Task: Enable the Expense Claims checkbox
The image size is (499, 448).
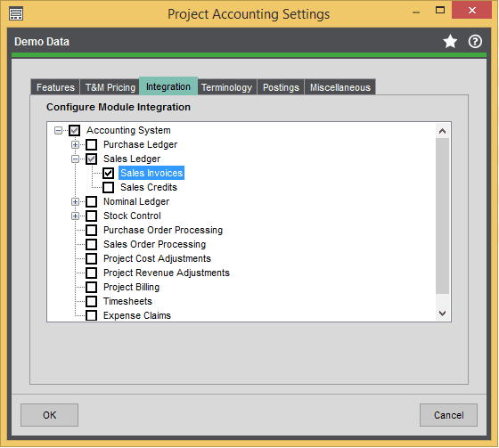Action: coord(92,315)
